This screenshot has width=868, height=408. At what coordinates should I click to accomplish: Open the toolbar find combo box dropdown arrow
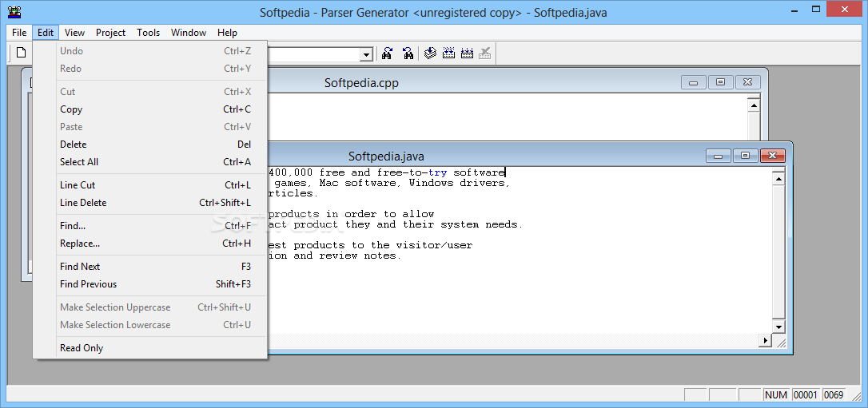366,54
